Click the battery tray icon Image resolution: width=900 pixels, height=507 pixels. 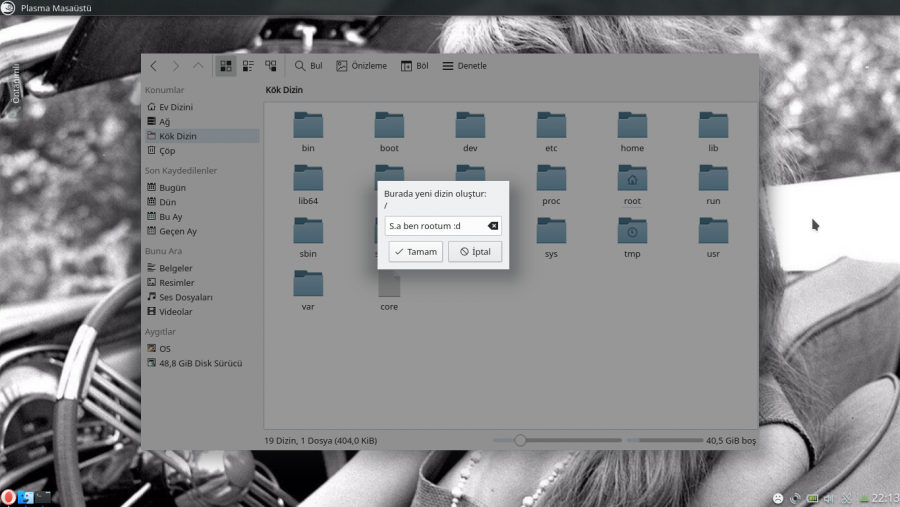[812, 498]
